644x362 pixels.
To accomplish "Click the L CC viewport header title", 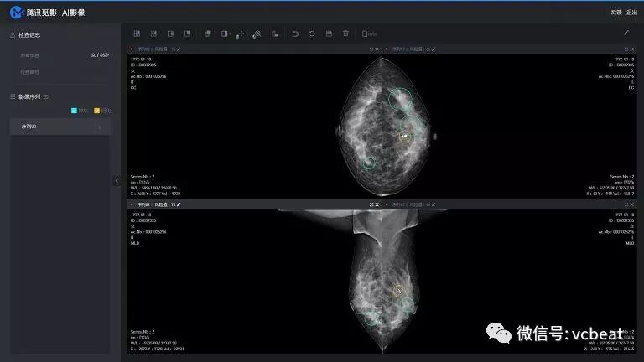I will click(411, 49).
